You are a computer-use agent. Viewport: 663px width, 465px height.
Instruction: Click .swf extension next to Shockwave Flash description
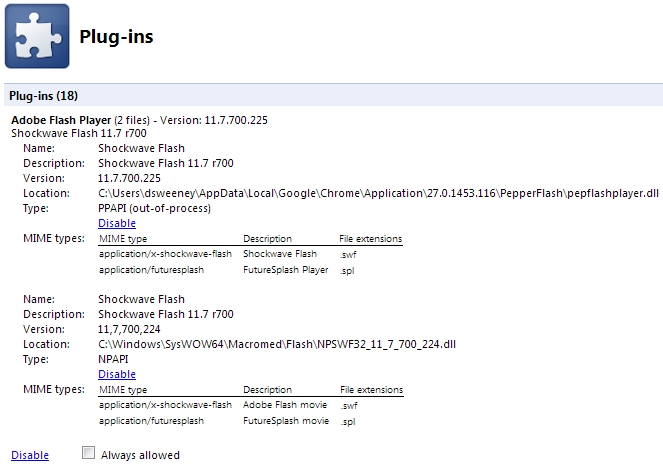(x=348, y=255)
